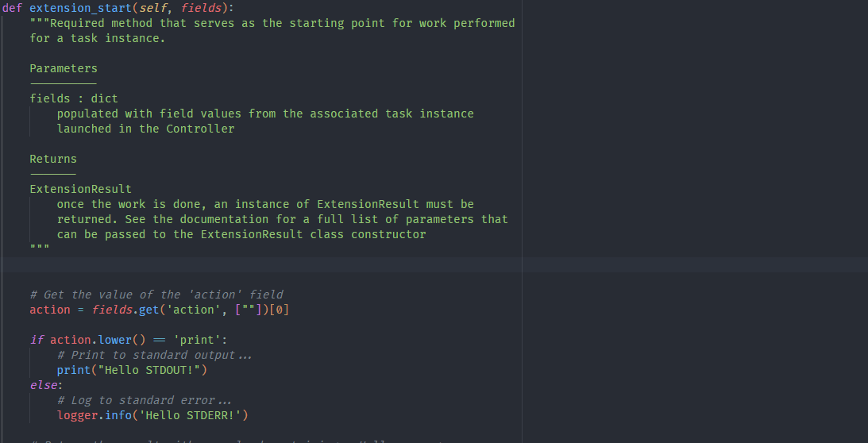Click the "Print to standard output" comment
Screen dimensions: 868x443
[x=154, y=355]
